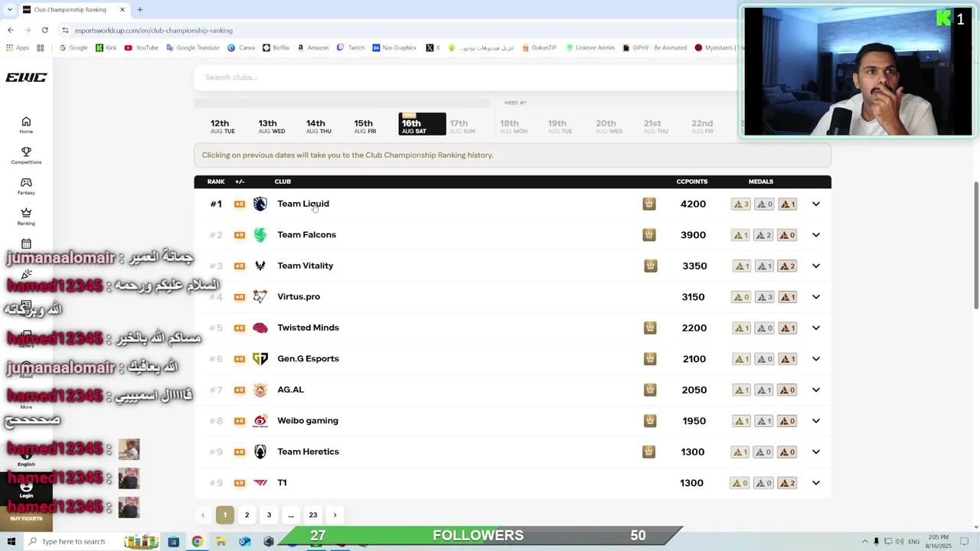Open Nas Graphicx bookmark
The height and width of the screenshot is (551, 980).
click(394, 47)
